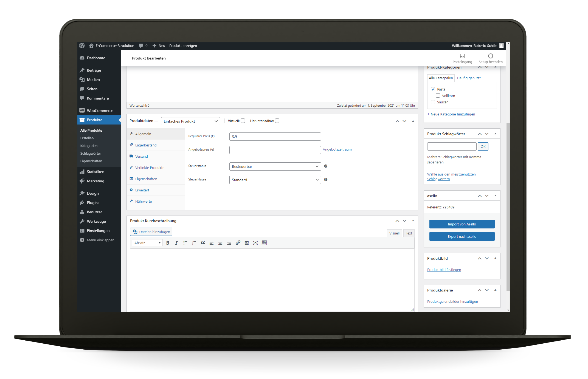
Task: Collapse the asello panel triangle
Action: pos(495,196)
